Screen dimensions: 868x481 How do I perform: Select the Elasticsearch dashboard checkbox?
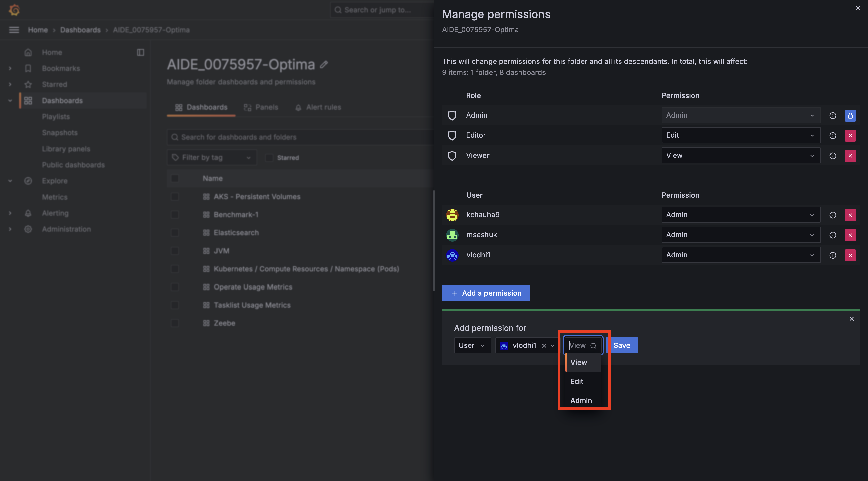coord(175,232)
